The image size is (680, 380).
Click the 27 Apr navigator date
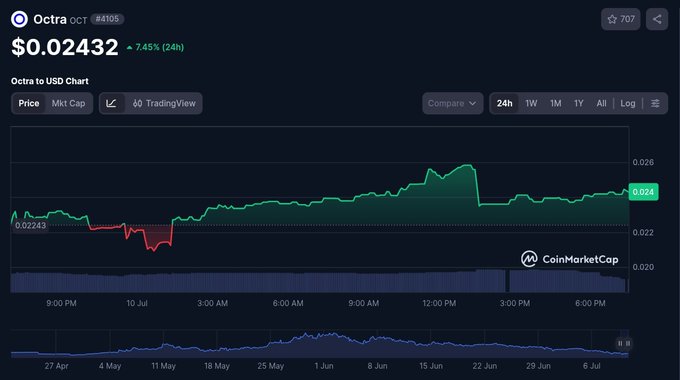(x=56, y=366)
